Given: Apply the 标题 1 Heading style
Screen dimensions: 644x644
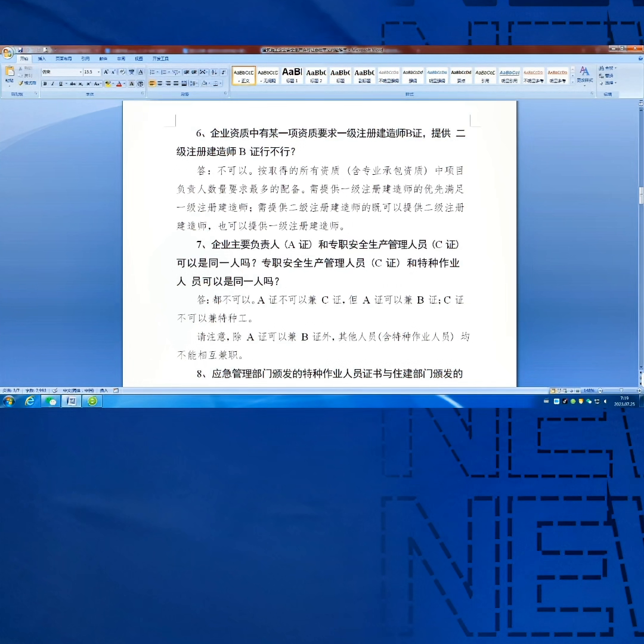Looking at the screenshot, I should (292, 76).
